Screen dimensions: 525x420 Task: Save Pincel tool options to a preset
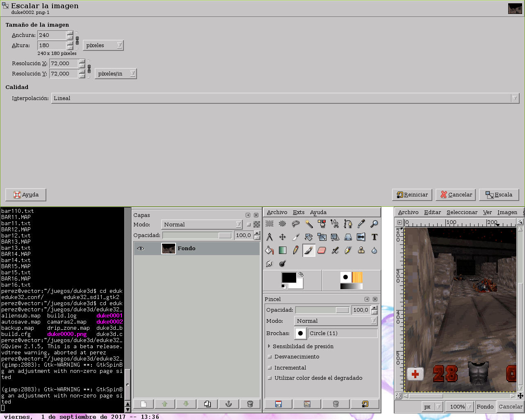point(278,404)
